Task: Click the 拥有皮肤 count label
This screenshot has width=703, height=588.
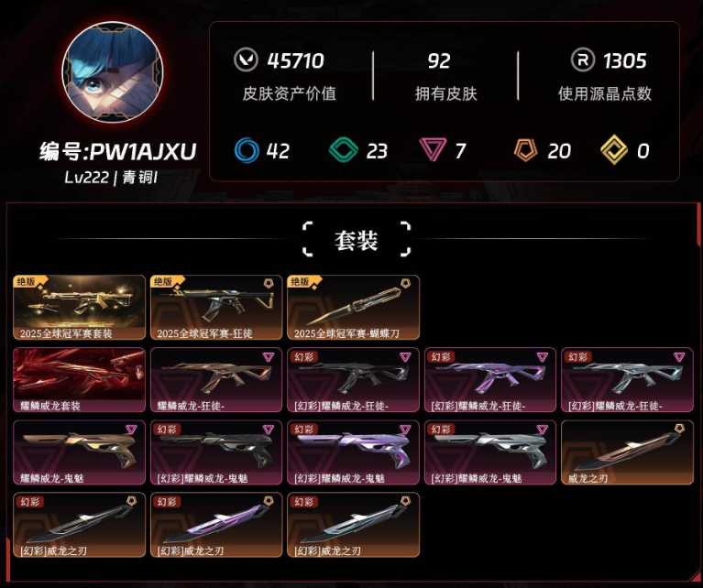Action: pos(446,93)
